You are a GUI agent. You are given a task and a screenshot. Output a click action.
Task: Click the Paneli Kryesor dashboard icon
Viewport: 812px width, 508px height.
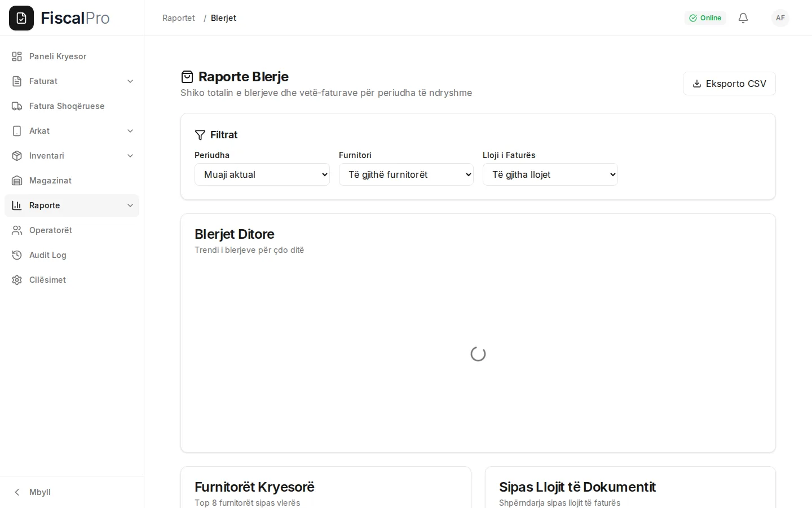point(17,56)
